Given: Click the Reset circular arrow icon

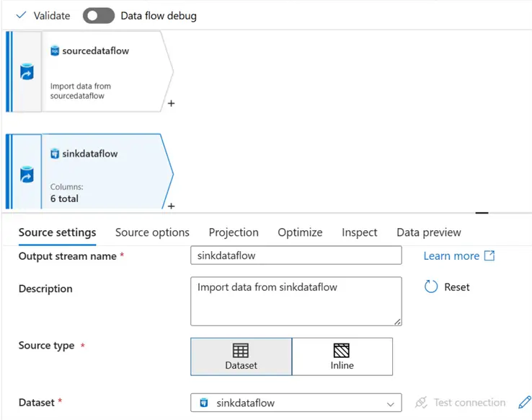Looking at the screenshot, I should pyautogui.click(x=431, y=286).
